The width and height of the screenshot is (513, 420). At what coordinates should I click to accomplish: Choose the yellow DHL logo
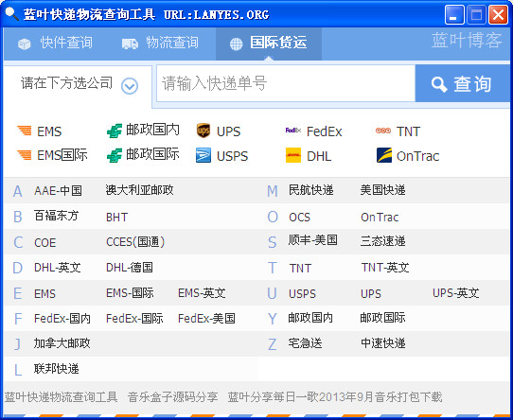293,155
